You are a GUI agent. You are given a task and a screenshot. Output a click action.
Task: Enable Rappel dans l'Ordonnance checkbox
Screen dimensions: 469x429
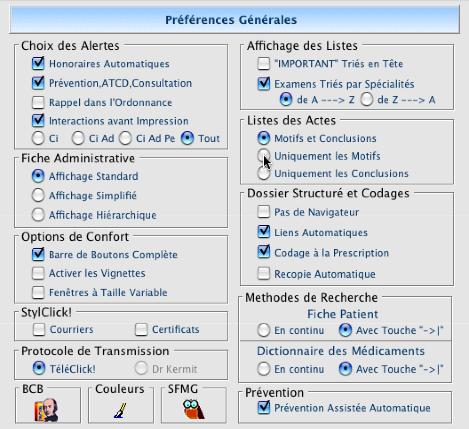38,102
